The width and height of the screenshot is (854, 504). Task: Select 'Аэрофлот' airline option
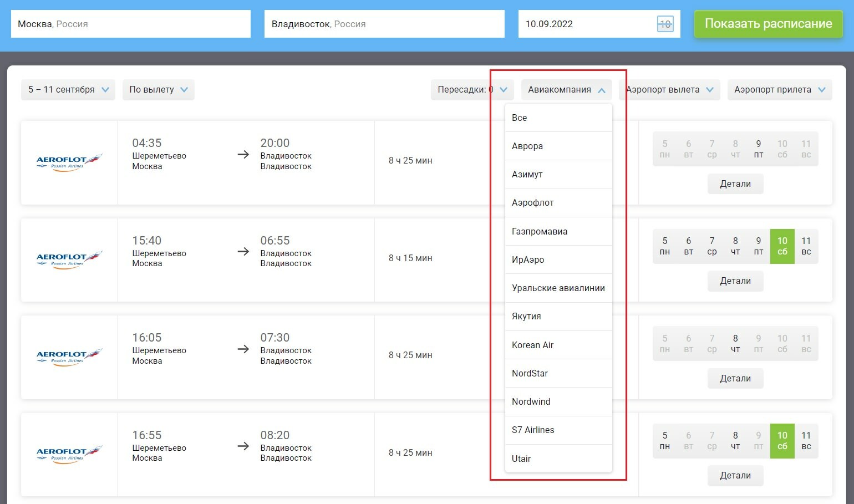[x=558, y=203]
